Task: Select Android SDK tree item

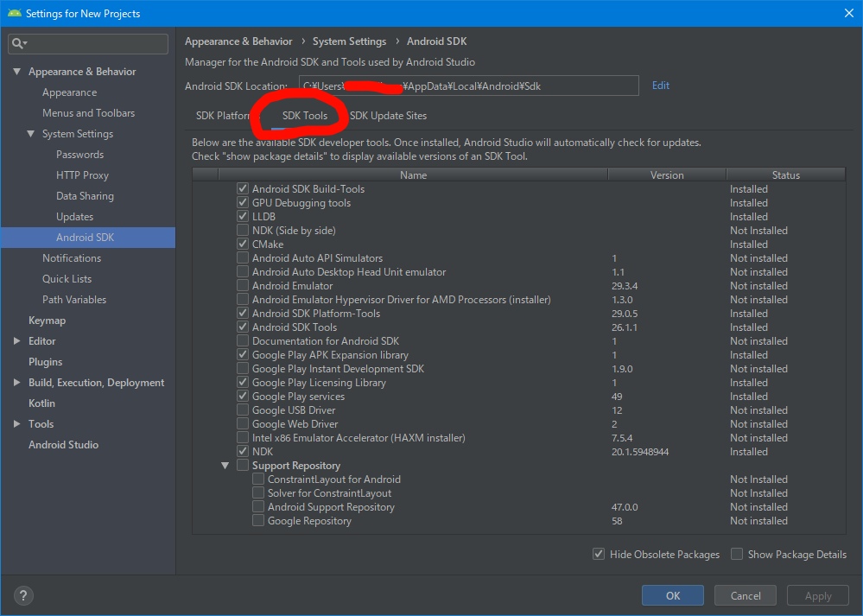Action: pyautogui.click(x=88, y=238)
